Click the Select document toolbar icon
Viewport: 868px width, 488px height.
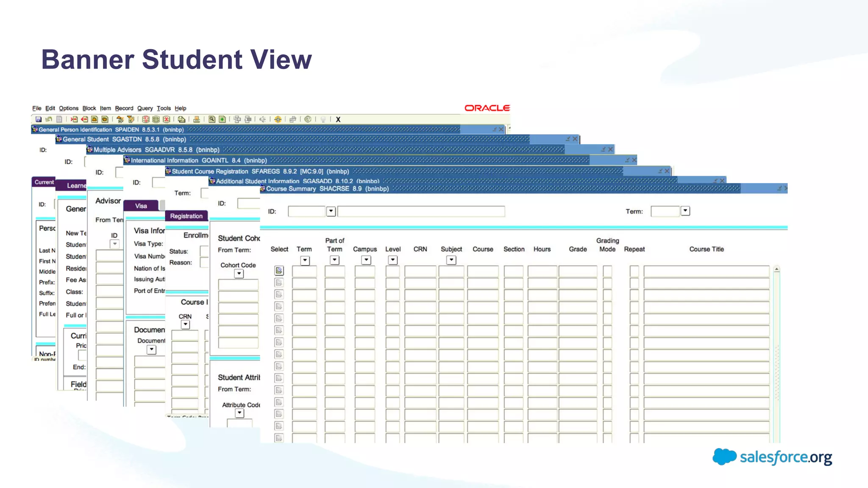pyautogui.click(x=59, y=119)
